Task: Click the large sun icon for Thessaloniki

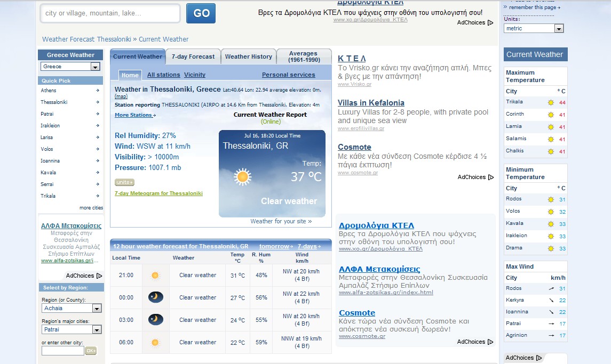Action: tap(243, 177)
